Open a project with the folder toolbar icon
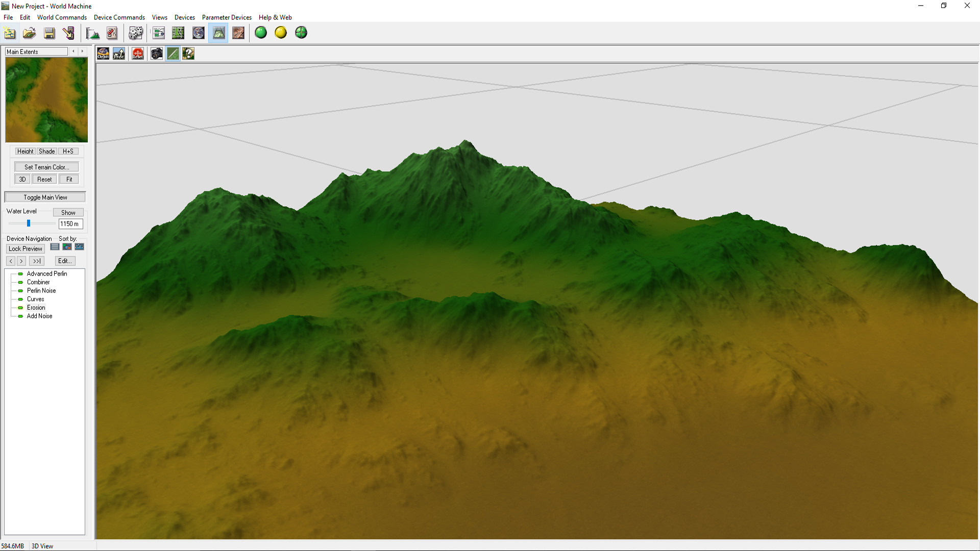This screenshot has height=551, width=980. [29, 33]
